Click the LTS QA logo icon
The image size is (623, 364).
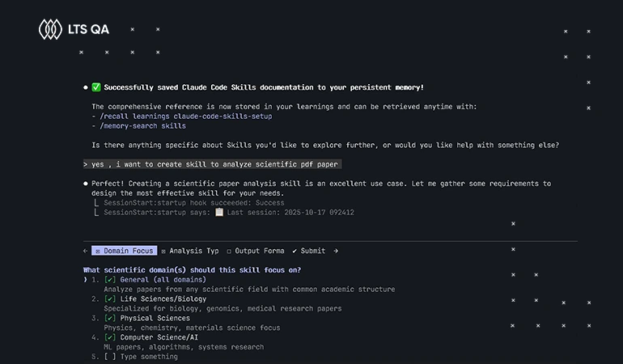click(x=50, y=29)
